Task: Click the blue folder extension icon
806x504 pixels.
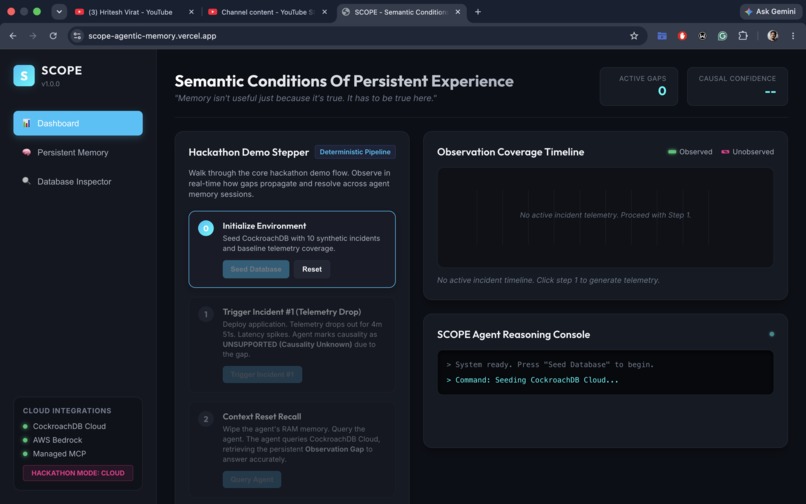Action: (x=662, y=36)
